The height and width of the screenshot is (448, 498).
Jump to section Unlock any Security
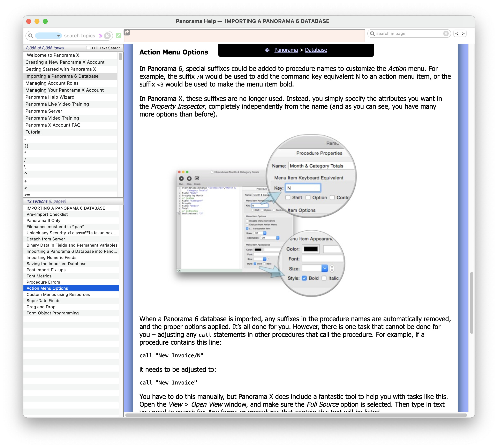point(71,233)
